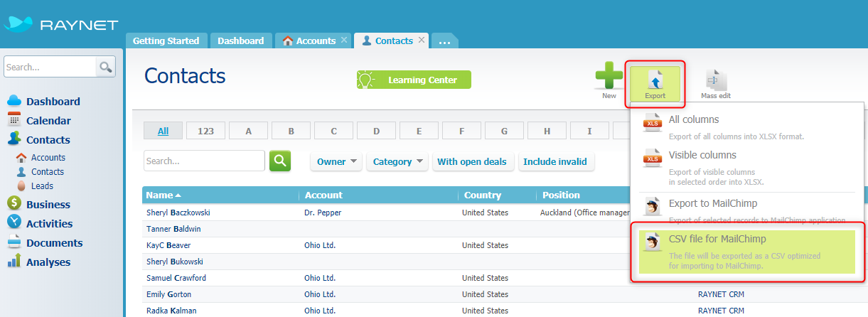Open Documents section in the sidebar
This screenshot has width=868, height=317.
click(55, 243)
